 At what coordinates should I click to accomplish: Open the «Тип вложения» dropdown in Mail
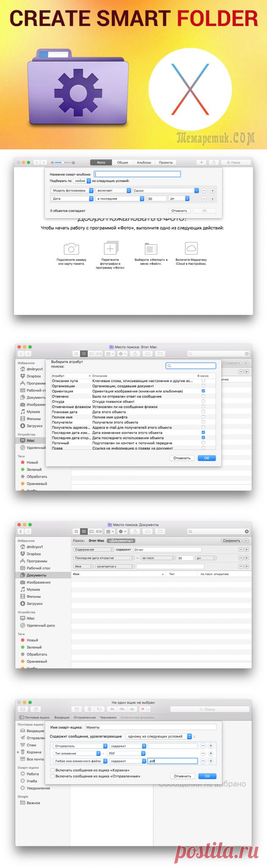coord(77,754)
